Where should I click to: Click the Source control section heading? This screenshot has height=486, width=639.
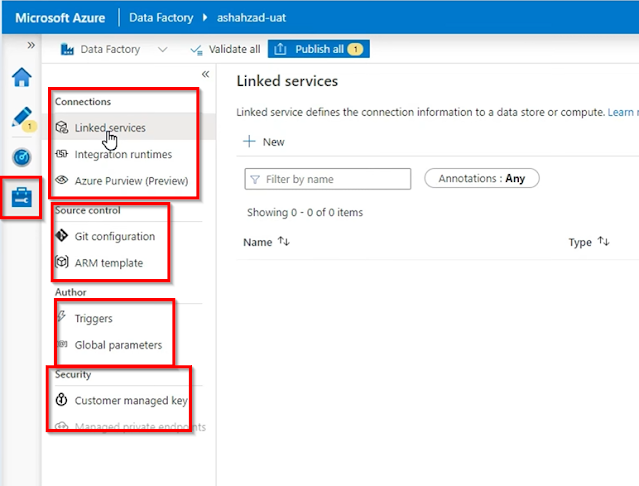(x=88, y=210)
